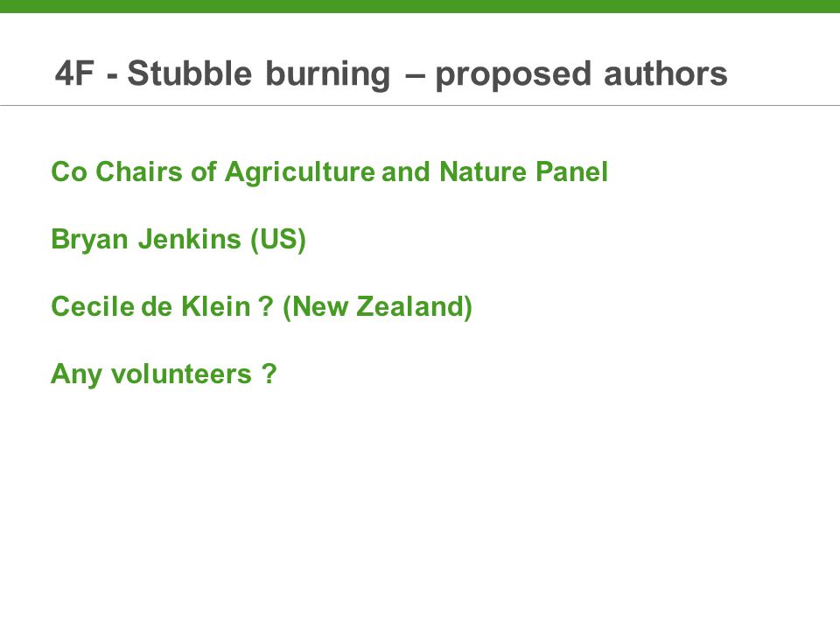Click the surname 'Klein'

click(216, 307)
